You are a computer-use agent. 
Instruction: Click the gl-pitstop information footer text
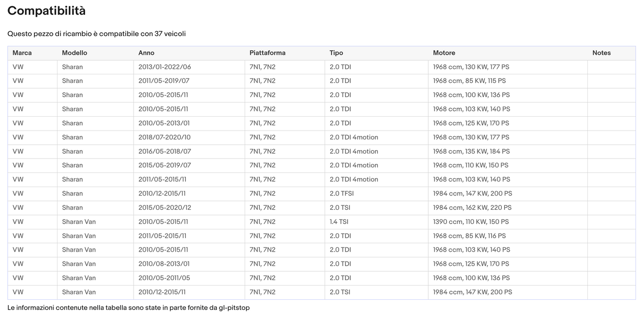[128, 308]
